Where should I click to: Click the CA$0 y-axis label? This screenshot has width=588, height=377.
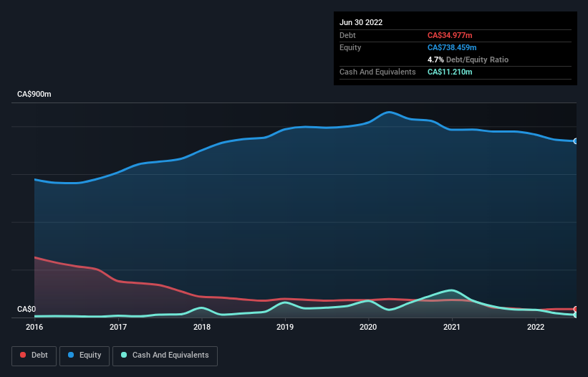coord(26,309)
